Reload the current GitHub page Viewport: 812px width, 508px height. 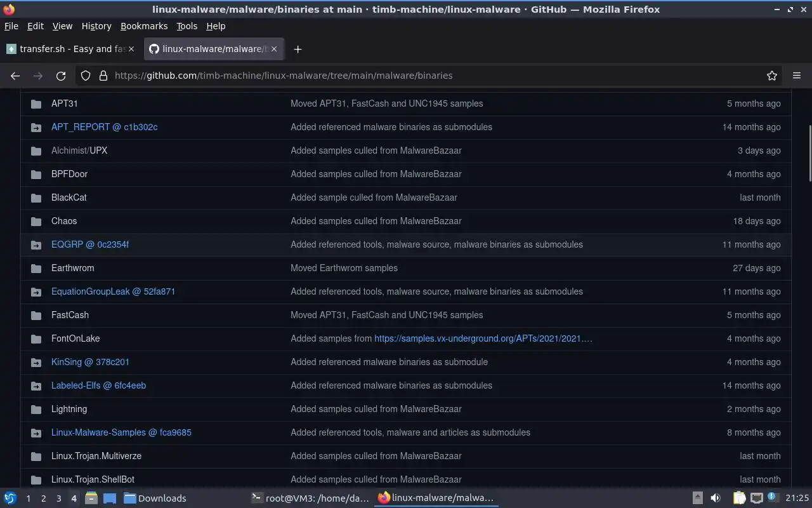(61, 76)
